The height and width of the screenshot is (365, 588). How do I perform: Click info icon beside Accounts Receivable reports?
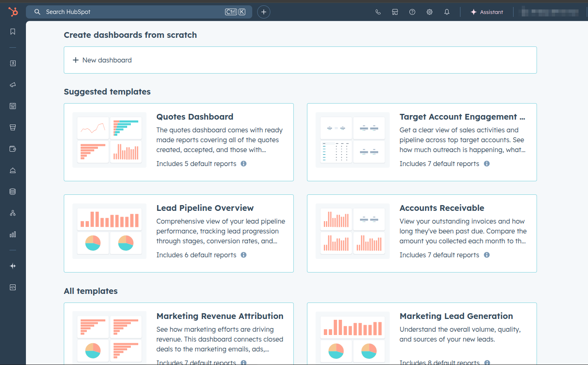pyautogui.click(x=487, y=255)
